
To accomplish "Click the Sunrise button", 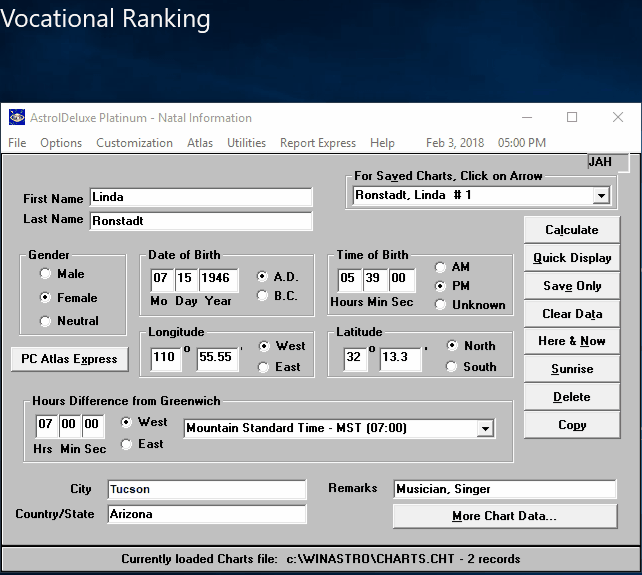I will 572,369.
